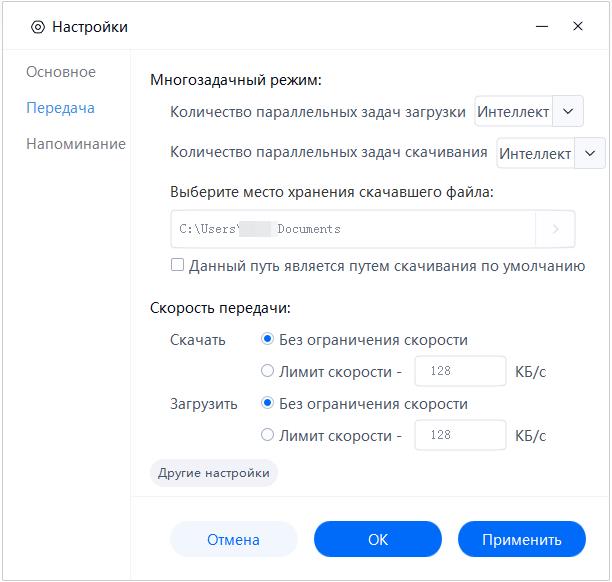The image size is (612, 582).
Task: Close the Настройки dialog
Action: [x=578, y=27]
